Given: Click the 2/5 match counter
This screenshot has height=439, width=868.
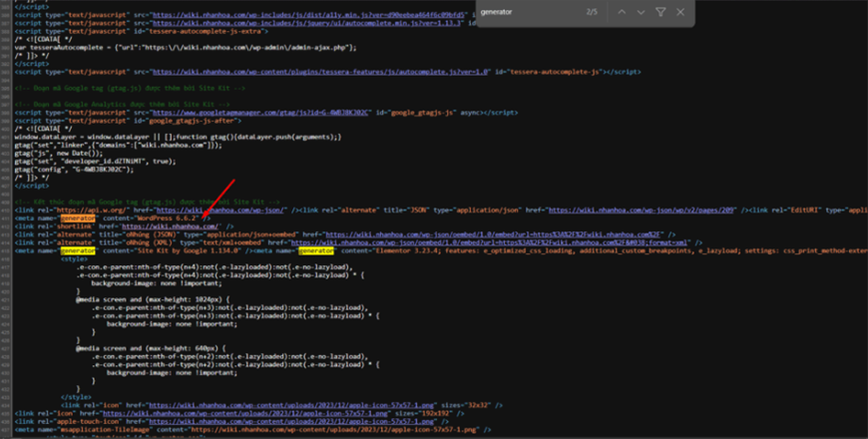Looking at the screenshot, I should tap(592, 12).
